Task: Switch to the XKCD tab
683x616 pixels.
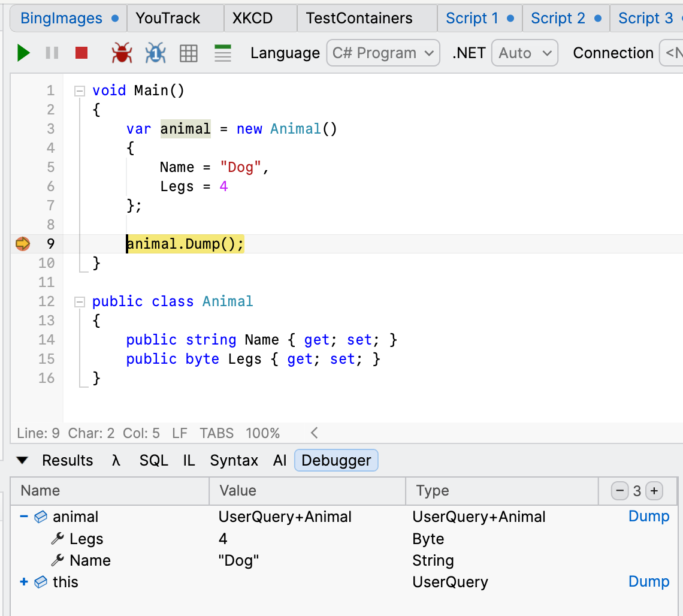Action: [x=261, y=19]
